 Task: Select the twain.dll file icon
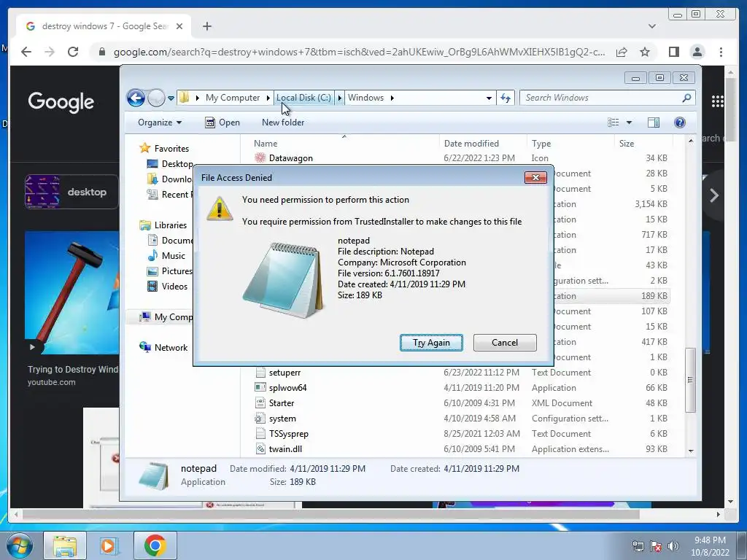pyautogui.click(x=260, y=448)
